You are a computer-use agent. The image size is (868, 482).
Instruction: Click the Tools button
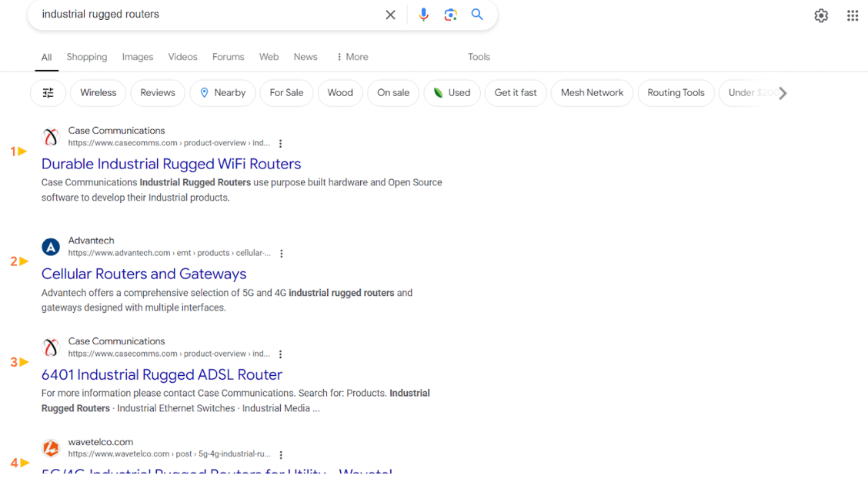pos(479,57)
